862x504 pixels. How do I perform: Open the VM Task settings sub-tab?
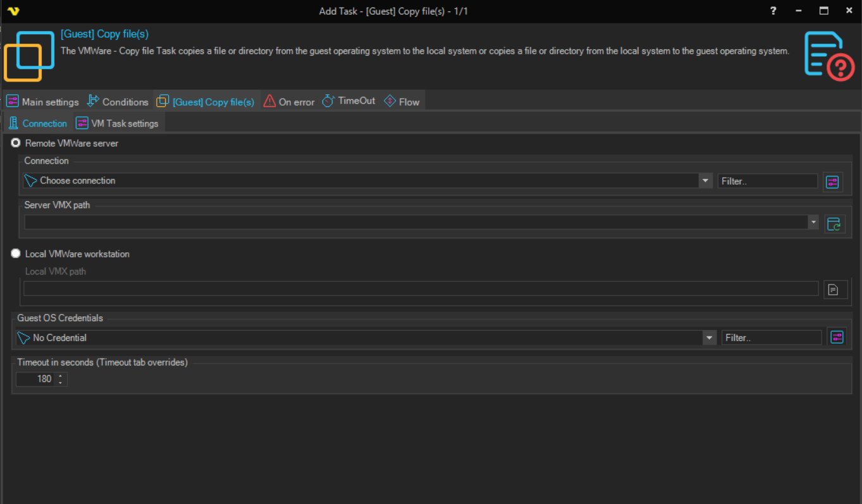click(117, 123)
